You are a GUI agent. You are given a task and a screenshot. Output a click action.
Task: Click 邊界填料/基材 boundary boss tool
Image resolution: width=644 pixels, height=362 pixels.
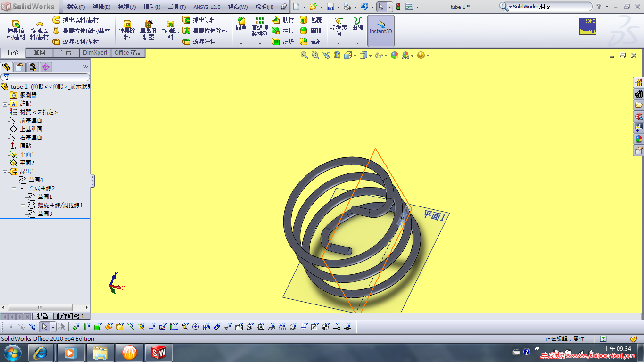pos(75,42)
